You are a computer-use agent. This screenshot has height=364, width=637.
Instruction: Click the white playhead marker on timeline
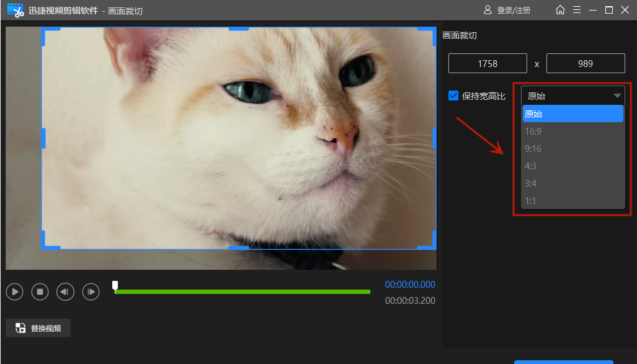click(115, 286)
